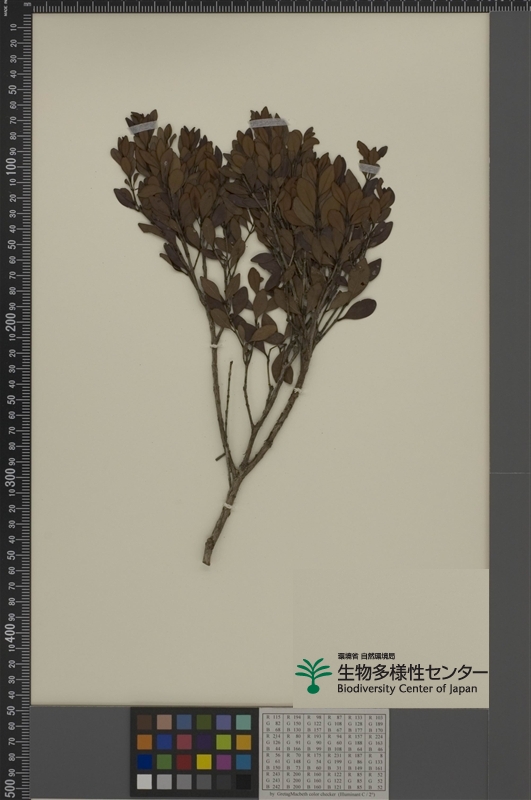Click the white tape strip on the top-center branch
Image resolution: width=531 pixels, height=800 pixels.
(x=267, y=123)
